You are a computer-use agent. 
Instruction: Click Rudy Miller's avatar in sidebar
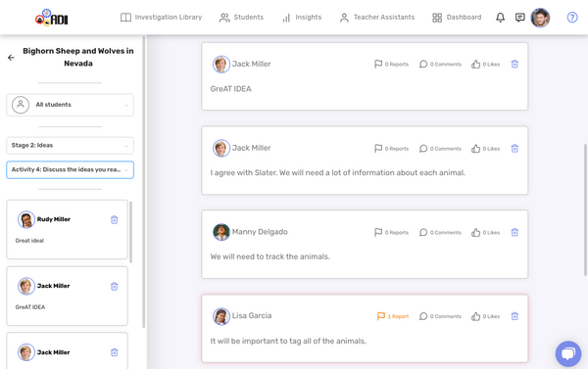click(x=26, y=219)
